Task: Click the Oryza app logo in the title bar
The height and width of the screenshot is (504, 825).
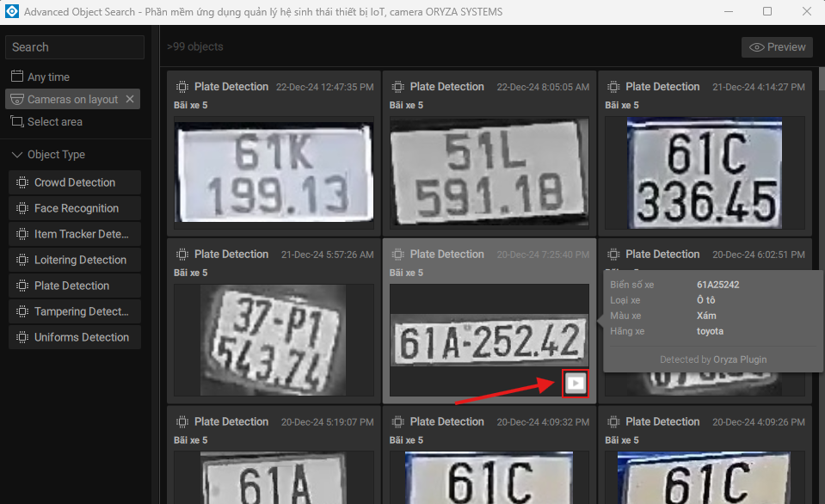Action: click(x=11, y=11)
